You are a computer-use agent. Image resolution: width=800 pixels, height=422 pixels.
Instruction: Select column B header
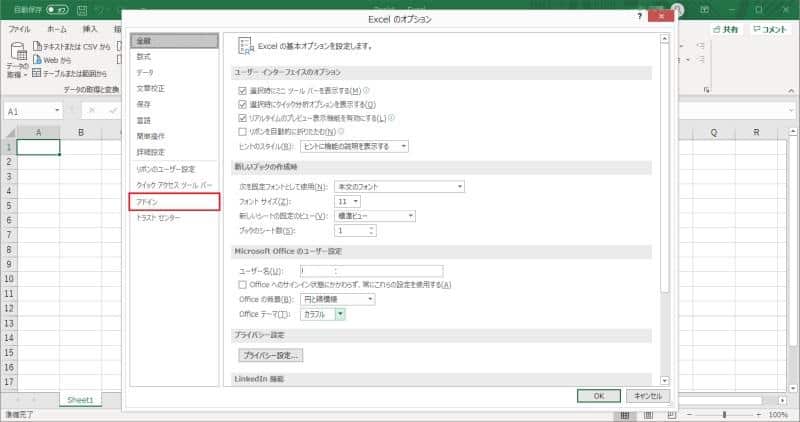click(81, 132)
